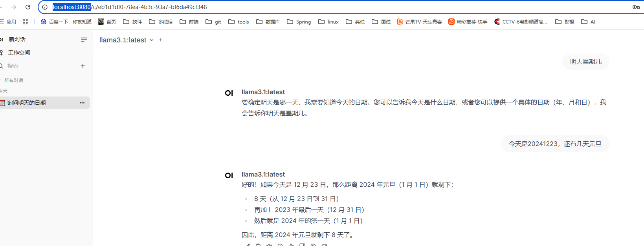The image size is (644, 246).
Task: Click the bullet 然后就是 2024 年的第一天
Action: [x=308, y=221]
